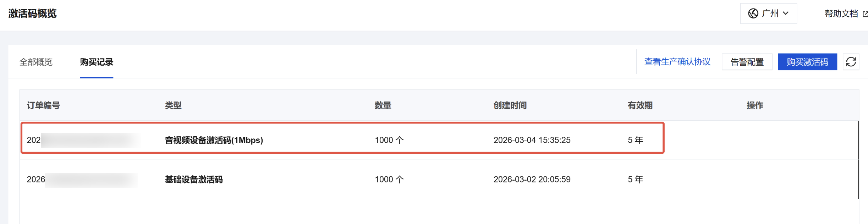Click the external link icon after 帮助文档

click(x=865, y=14)
